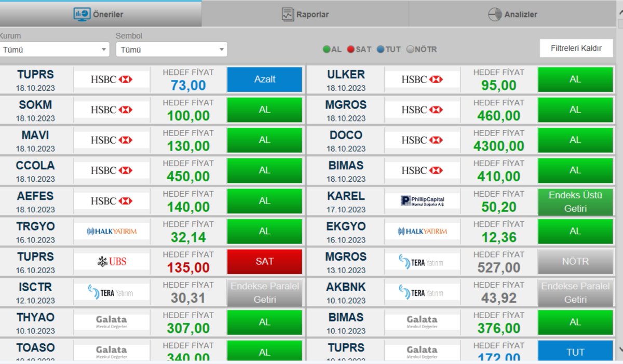The height and width of the screenshot is (364, 623).
Task: Click Halk Yatırım logo in EKGYO row
Action: pyautogui.click(x=422, y=231)
